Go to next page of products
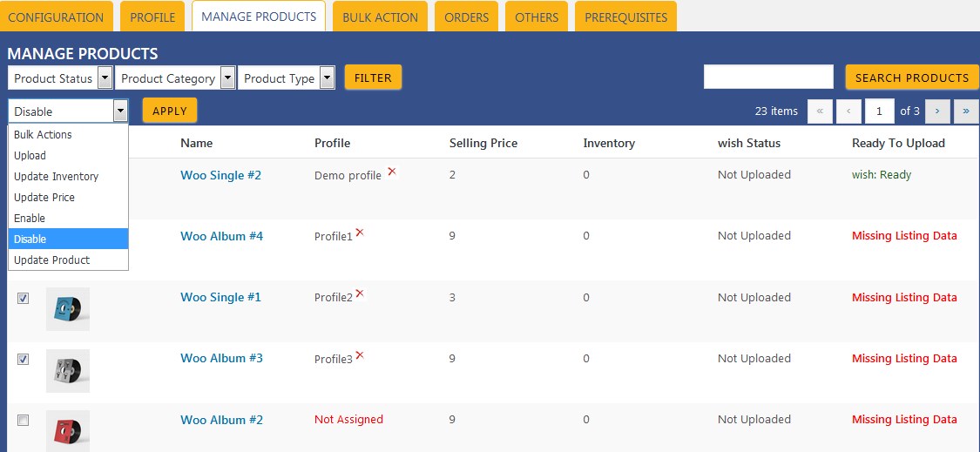 [x=936, y=111]
